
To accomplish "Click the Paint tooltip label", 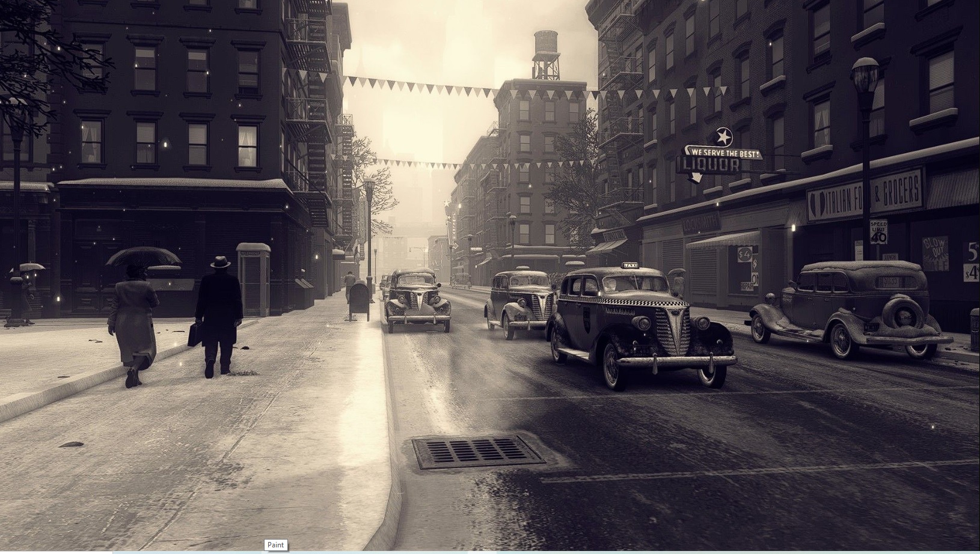I will click(x=275, y=545).
